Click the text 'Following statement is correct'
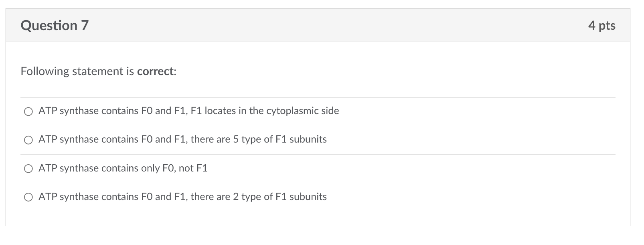 coord(98,71)
